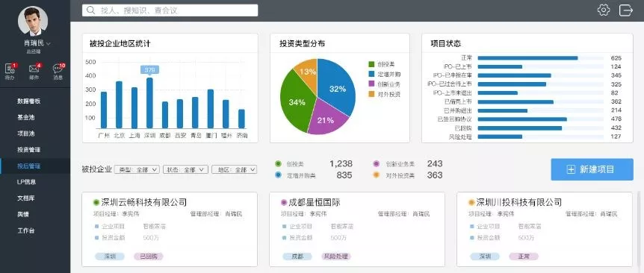
Task: Open user menu chevron beside 肖瑞民
Action: coord(48,43)
